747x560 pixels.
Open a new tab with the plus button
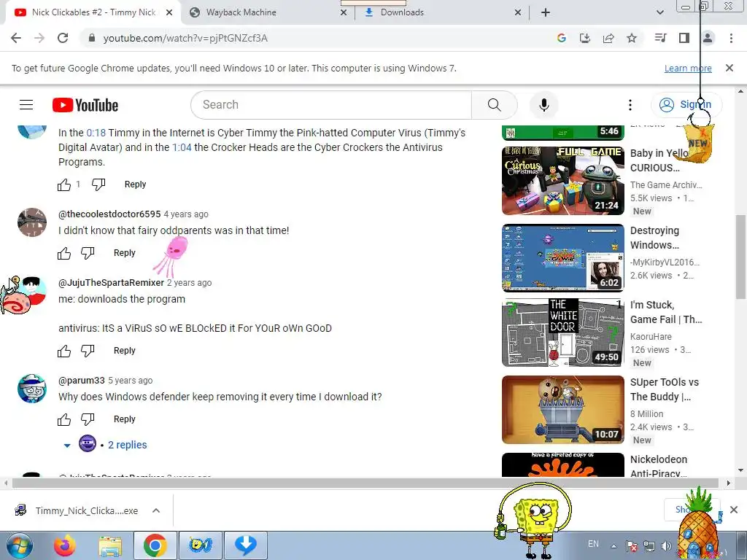pyautogui.click(x=546, y=12)
